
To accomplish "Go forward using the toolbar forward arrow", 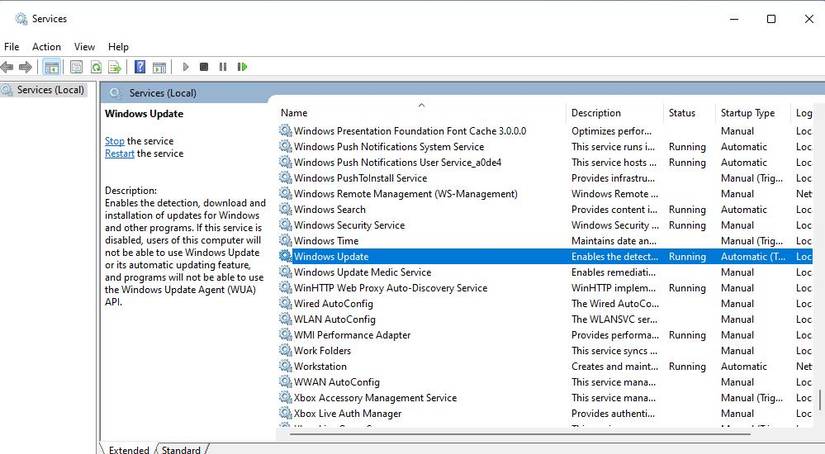I will tap(25, 67).
